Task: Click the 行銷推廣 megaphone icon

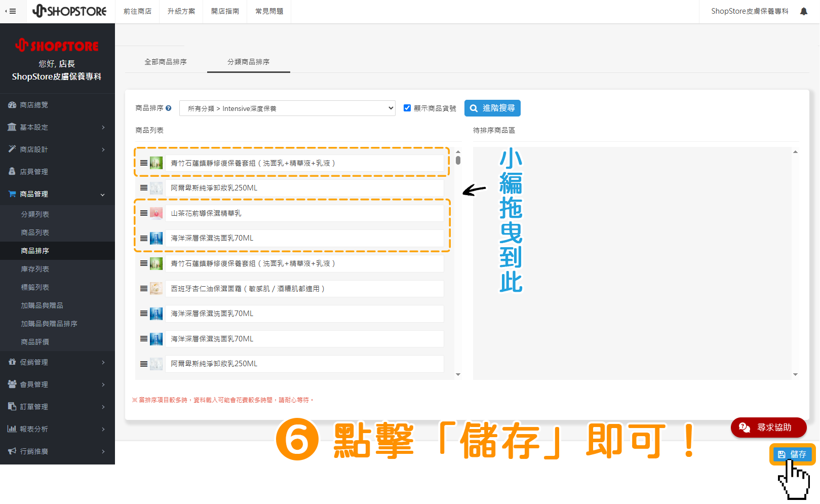Action: (x=12, y=451)
